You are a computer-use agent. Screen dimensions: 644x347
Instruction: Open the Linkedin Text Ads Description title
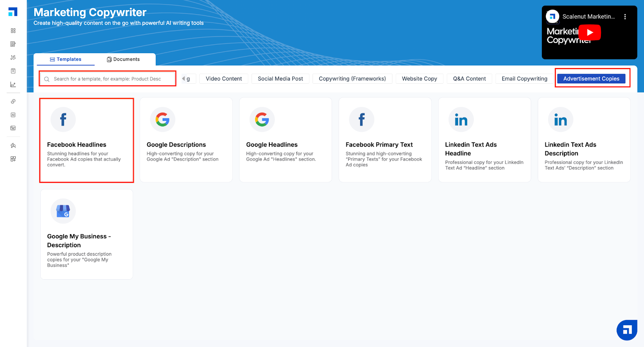(570, 149)
